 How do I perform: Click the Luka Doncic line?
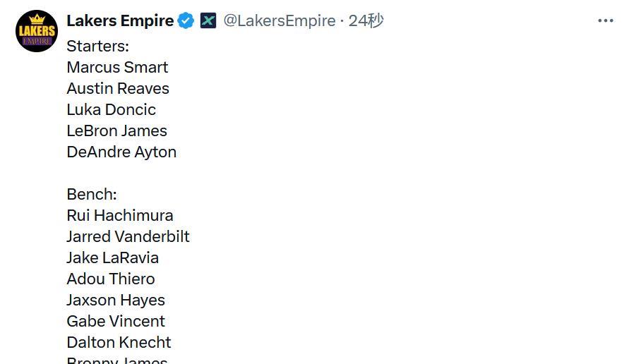click(x=111, y=110)
